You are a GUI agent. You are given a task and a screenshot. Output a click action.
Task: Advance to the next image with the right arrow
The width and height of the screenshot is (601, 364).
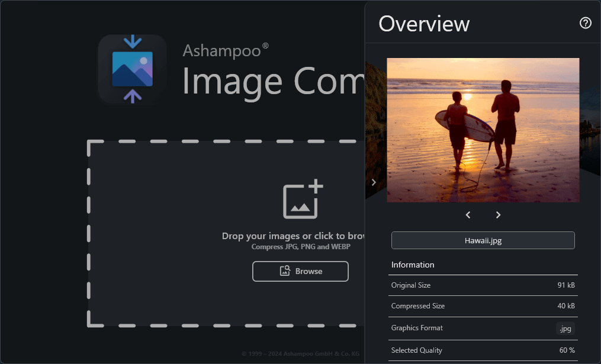498,215
